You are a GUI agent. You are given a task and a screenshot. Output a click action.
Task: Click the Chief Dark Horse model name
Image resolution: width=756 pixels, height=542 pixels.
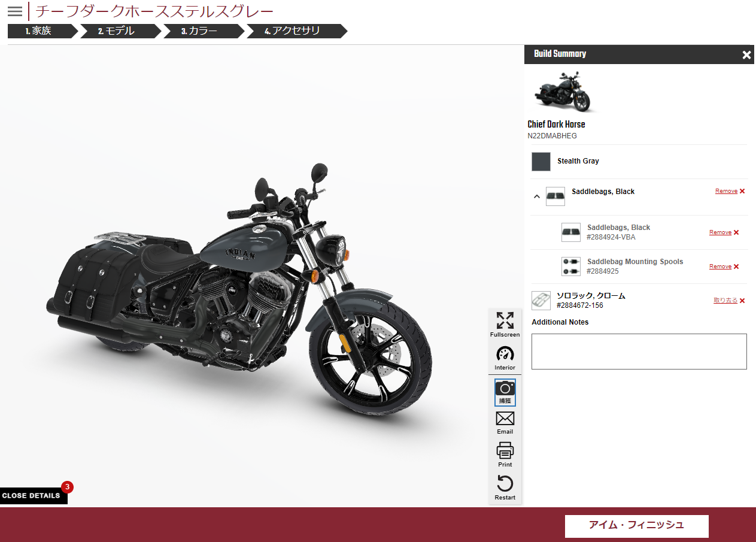[556, 125]
